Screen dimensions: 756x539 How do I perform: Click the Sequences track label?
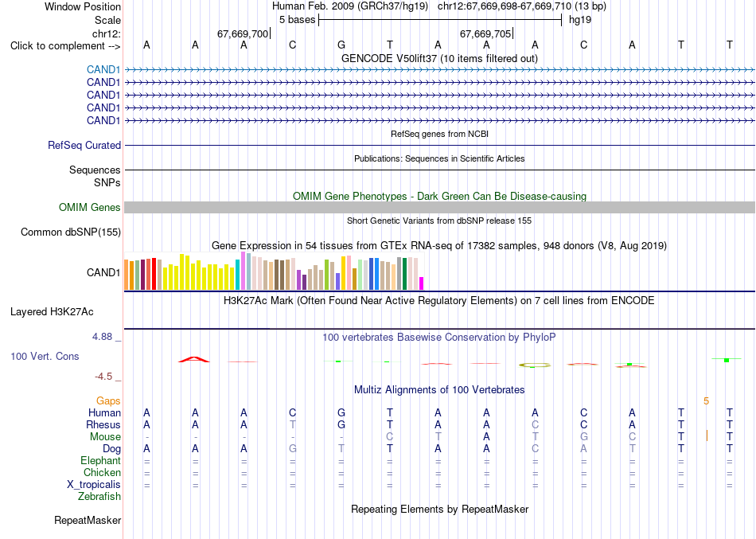pos(95,170)
